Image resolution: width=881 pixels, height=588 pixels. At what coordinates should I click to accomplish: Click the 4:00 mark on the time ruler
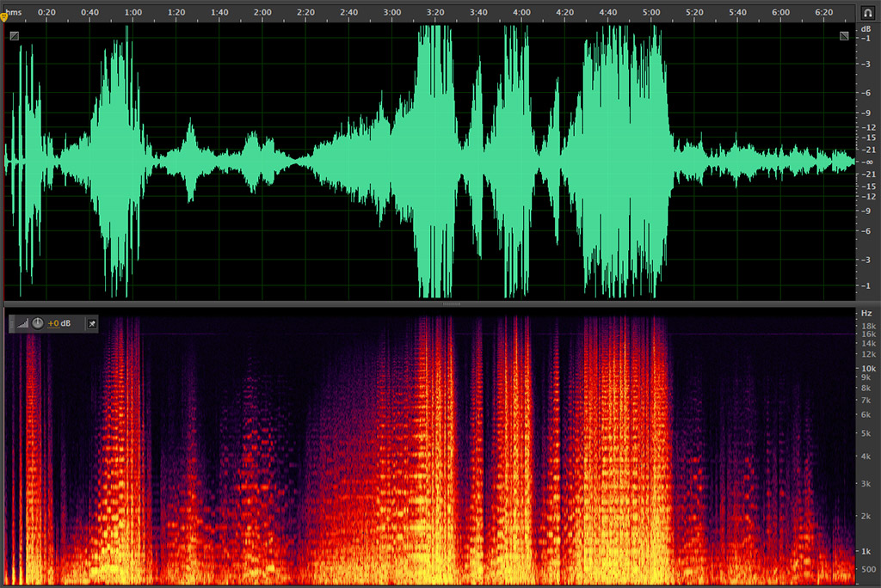[521, 12]
